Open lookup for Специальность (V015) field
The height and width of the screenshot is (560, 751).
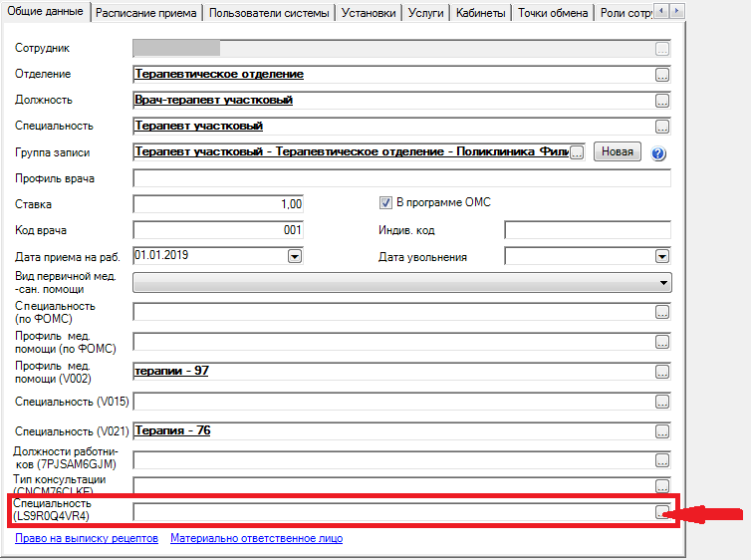(x=662, y=402)
